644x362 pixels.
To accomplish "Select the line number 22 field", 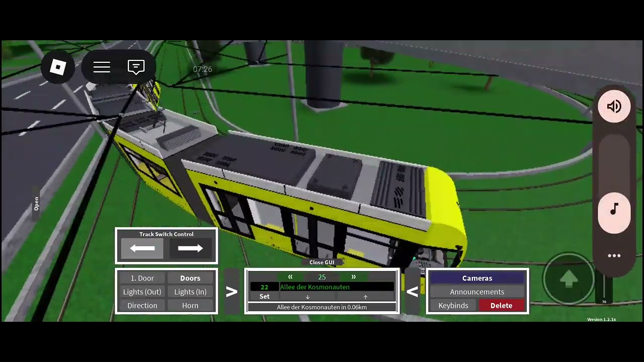I will coord(264,287).
